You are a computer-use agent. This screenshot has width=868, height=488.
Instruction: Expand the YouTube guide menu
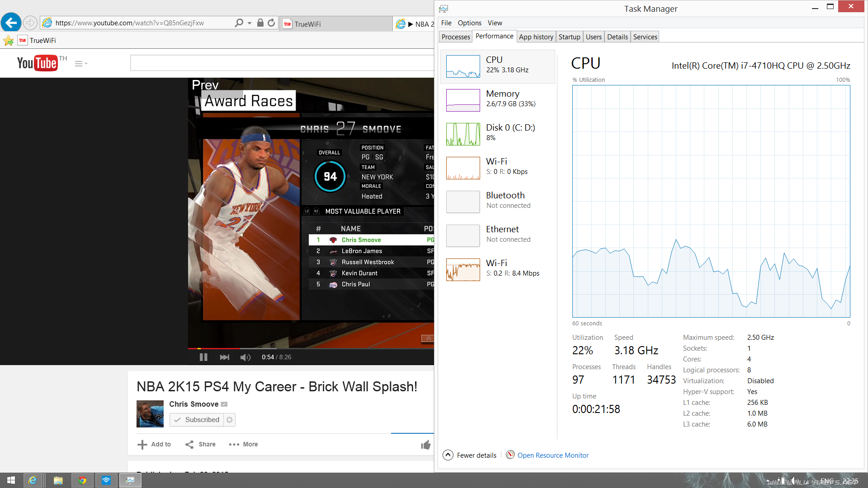(81, 64)
